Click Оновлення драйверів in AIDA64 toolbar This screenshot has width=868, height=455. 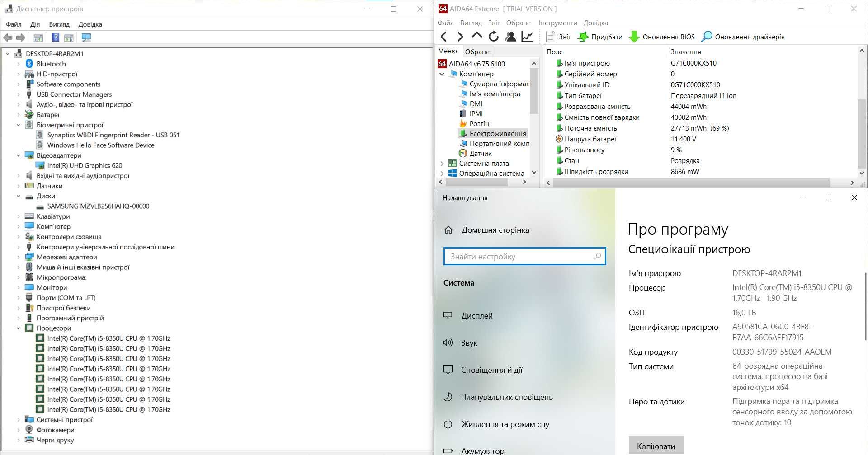point(743,37)
